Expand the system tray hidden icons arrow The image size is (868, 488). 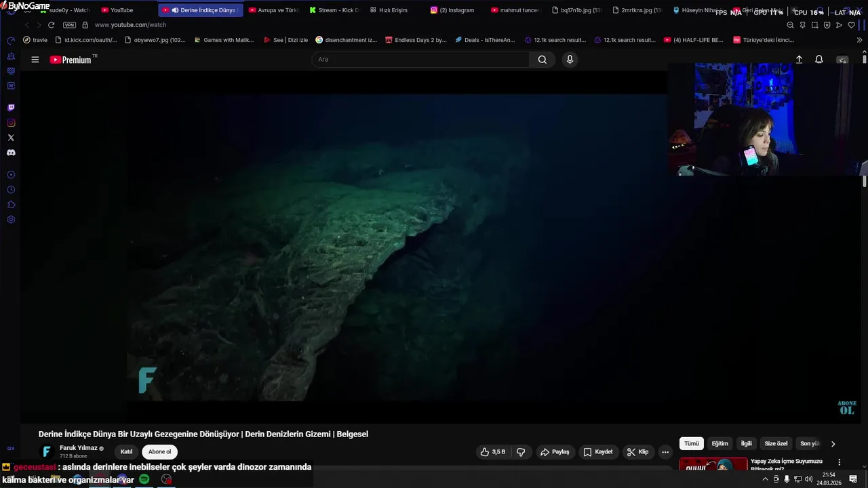coord(765,479)
